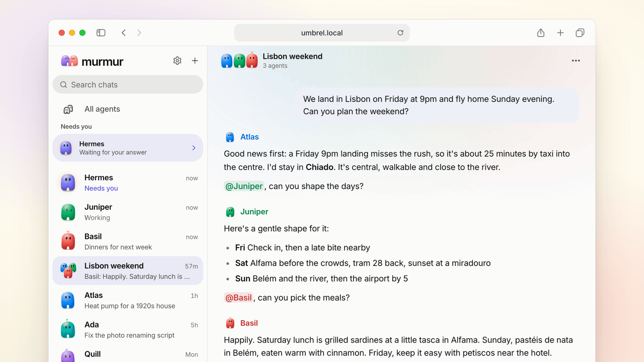
Task: Click Atlas avatar in the conversation
Action: pyautogui.click(x=230, y=137)
